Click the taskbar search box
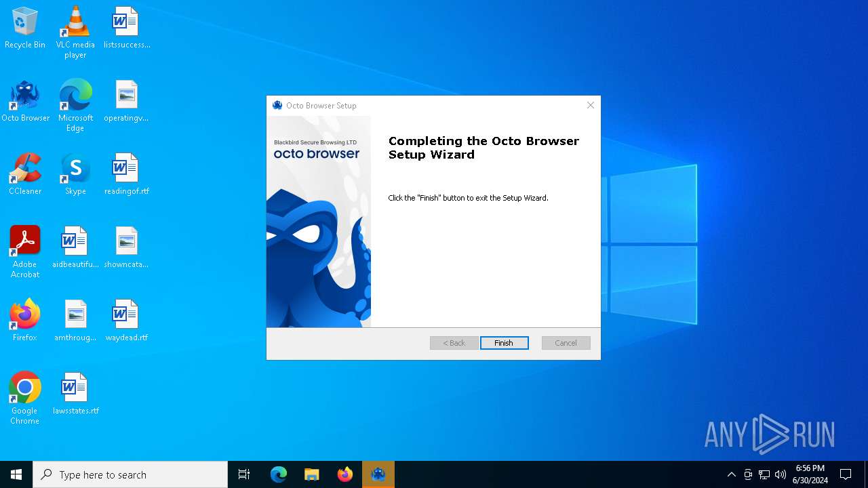This screenshot has width=868, height=488. [x=130, y=474]
